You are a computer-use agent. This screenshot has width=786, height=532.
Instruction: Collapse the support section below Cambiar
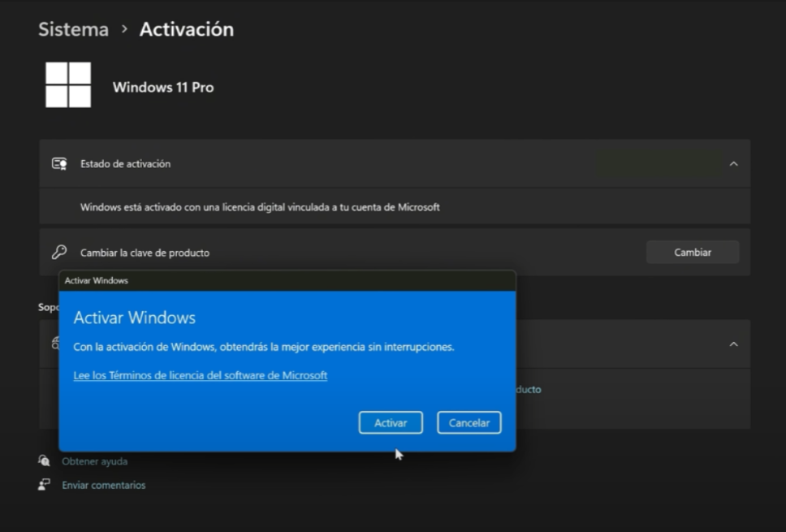733,344
